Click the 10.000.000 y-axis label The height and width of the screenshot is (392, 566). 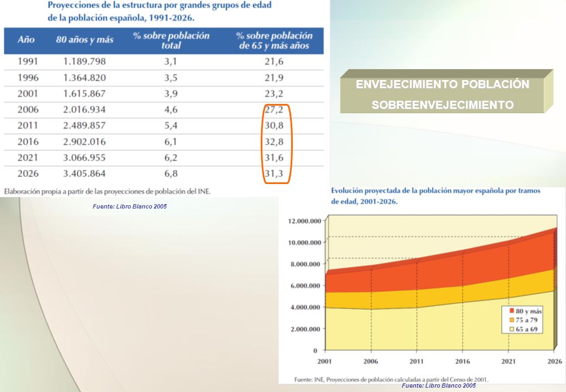click(304, 243)
